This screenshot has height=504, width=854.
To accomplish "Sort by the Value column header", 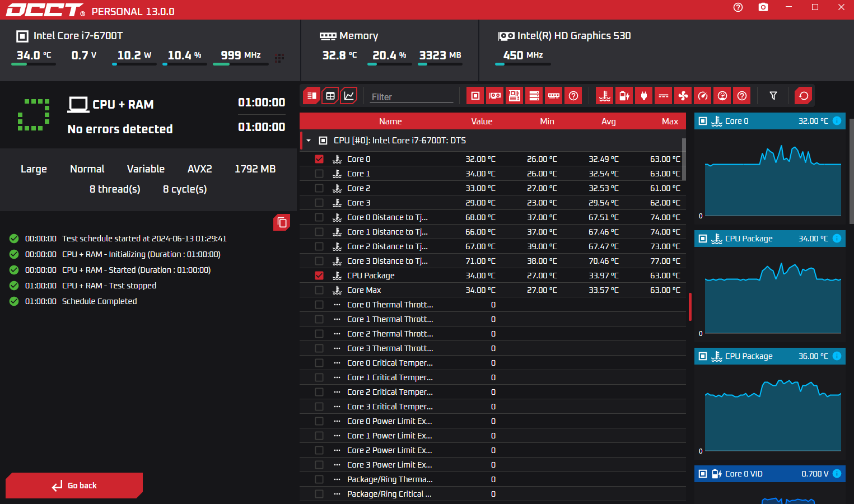I will coord(482,122).
